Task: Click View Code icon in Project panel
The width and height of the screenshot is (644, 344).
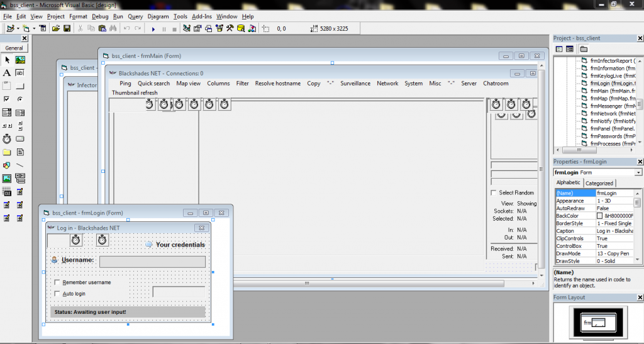Action: (x=559, y=49)
